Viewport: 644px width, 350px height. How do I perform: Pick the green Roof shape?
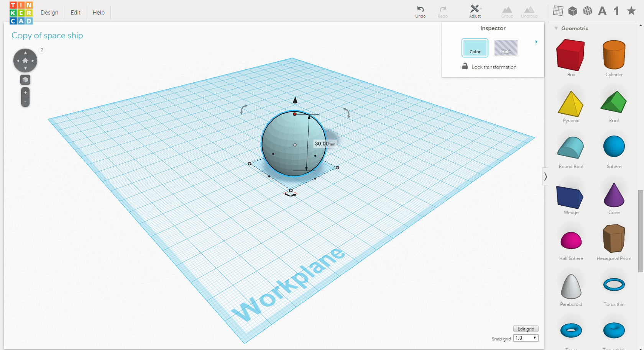point(614,102)
